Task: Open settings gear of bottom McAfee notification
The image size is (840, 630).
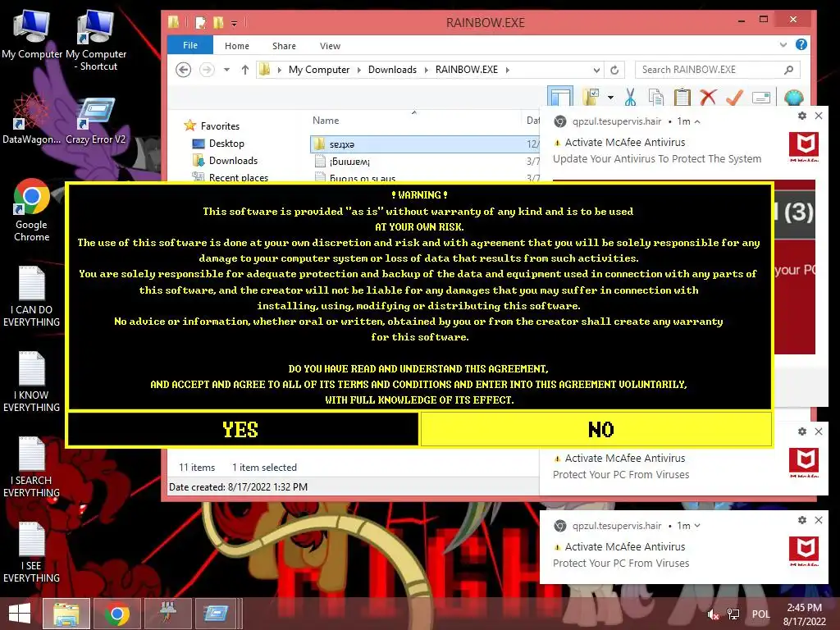Action: [x=802, y=519]
